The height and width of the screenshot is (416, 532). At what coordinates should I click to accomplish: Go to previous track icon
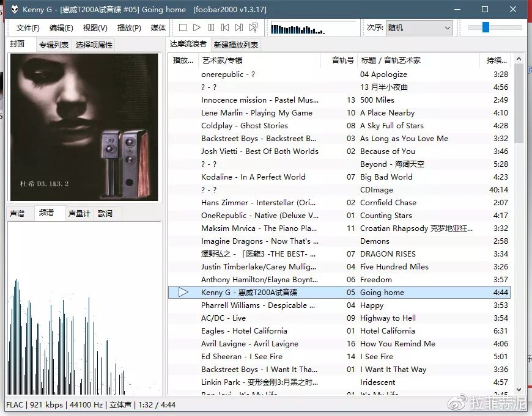click(225, 27)
